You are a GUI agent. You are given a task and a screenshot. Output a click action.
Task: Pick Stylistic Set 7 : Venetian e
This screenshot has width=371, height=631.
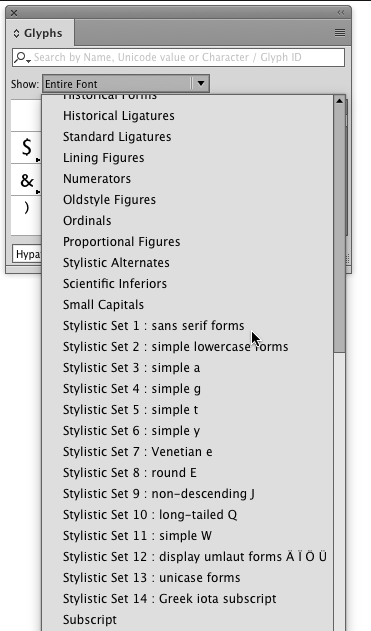(138, 452)
